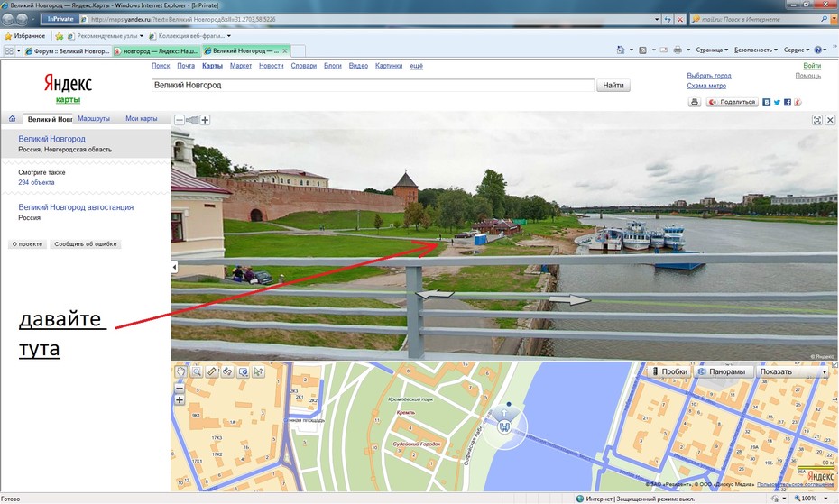This screenshot has width=839, height=504.
Task: Collapse left sidebar with arrow handle
Action: pos(174,267)
